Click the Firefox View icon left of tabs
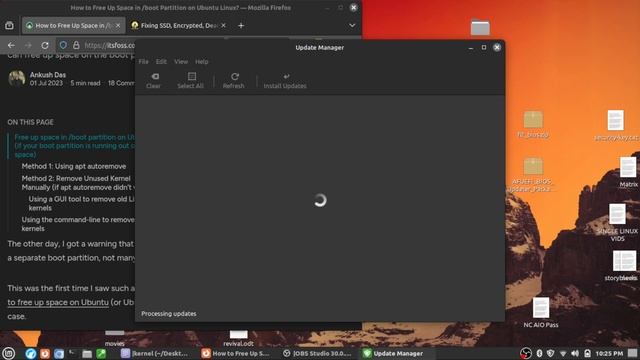640x360 pixels. point(9,25)
